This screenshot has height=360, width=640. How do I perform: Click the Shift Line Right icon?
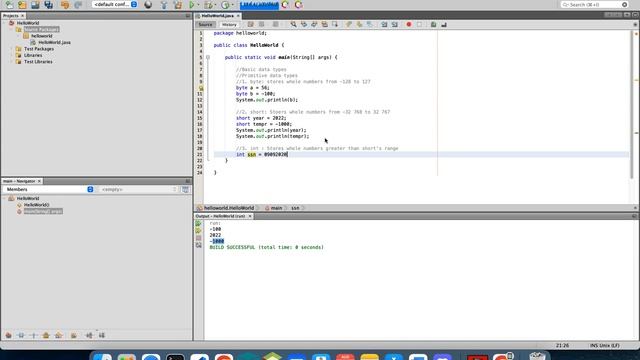(395, 24)
